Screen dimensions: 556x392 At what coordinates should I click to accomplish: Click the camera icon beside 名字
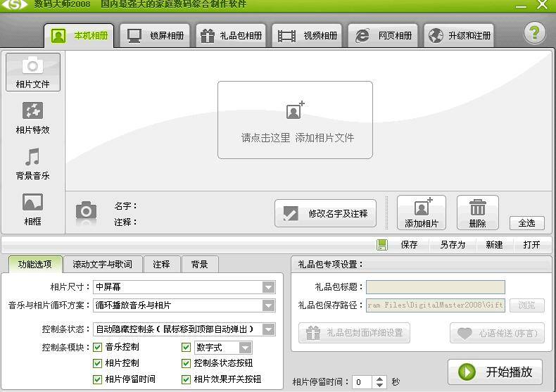point(86,212)
